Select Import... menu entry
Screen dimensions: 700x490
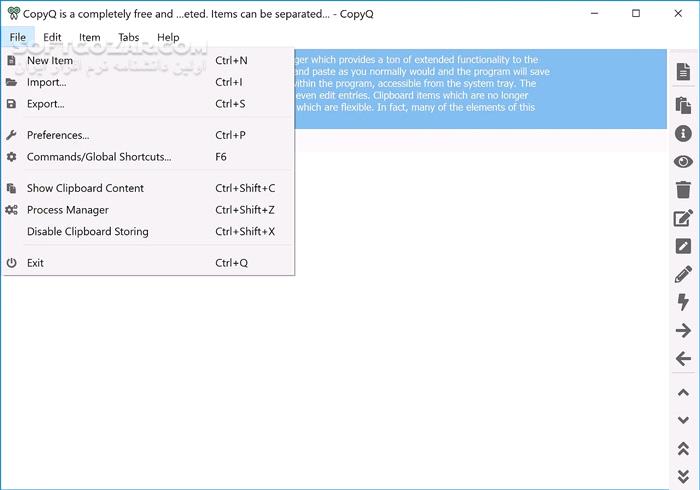pos(148,82)
